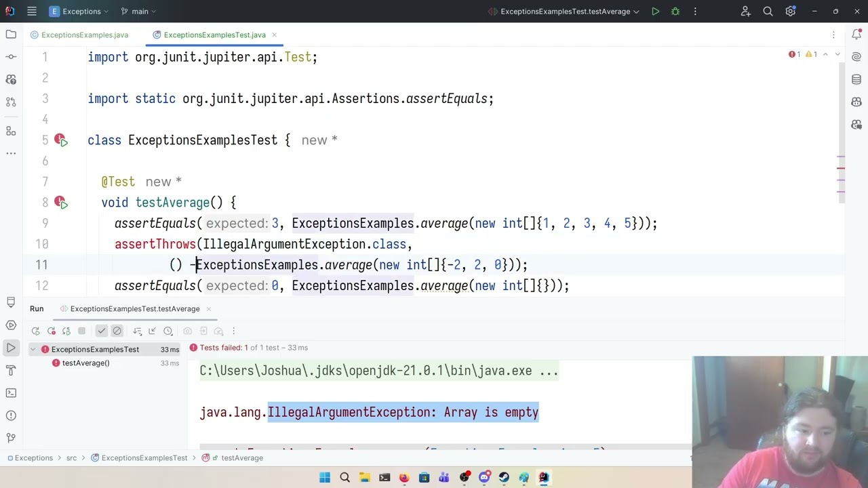Open Windows Start button on taskbar
Image resolution: width=868 pixels, height=488 pixels.
click(x=325, y=478)
